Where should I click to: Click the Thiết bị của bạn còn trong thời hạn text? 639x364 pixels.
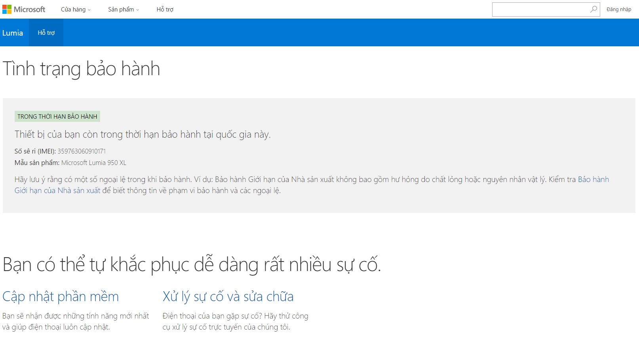point(143,135)
